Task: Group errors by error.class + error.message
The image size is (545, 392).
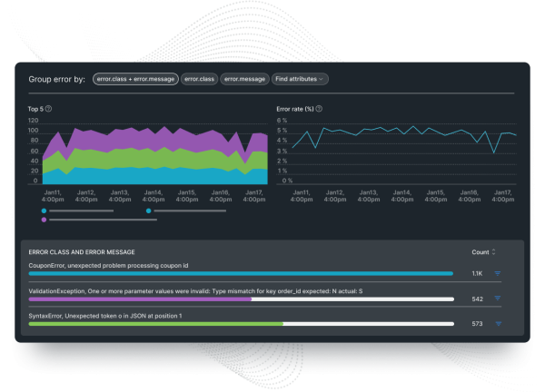Action: [x=135, y=79]
